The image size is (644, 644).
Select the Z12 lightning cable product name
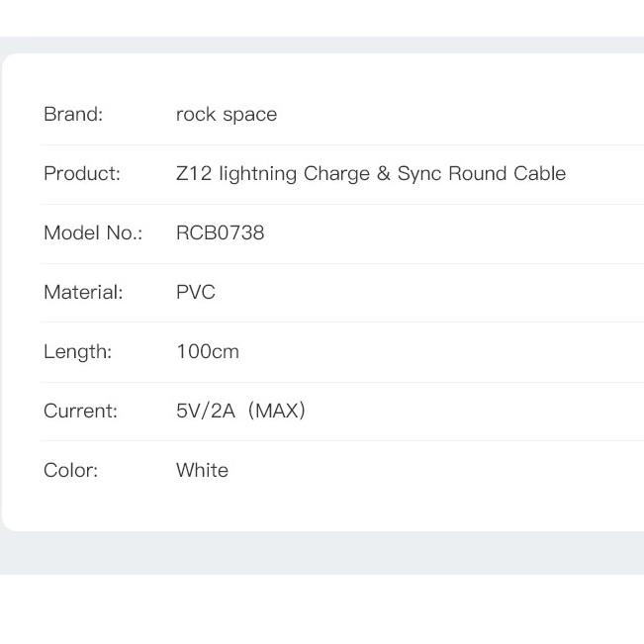point(371,174)
